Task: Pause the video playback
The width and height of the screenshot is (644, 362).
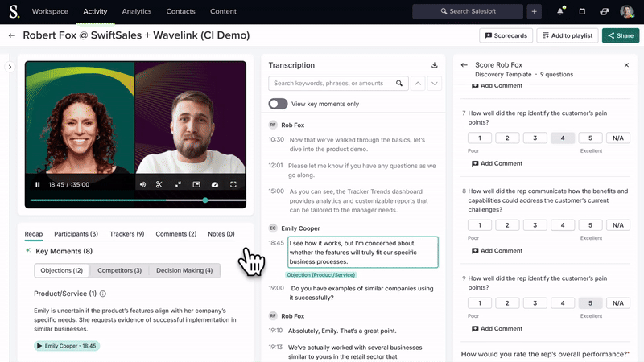Action: click(37, 185)
